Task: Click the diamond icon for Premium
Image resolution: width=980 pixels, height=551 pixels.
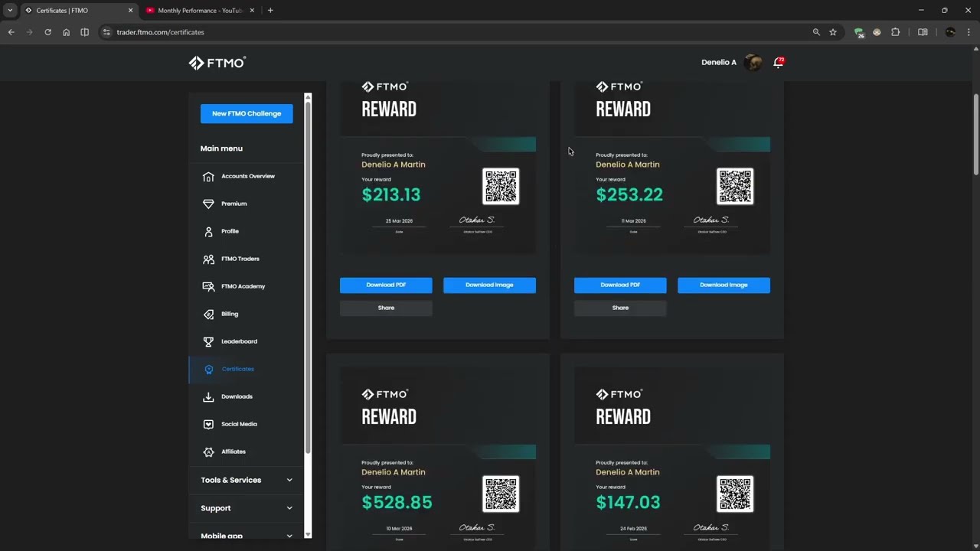Action: [x=208, y=204]
